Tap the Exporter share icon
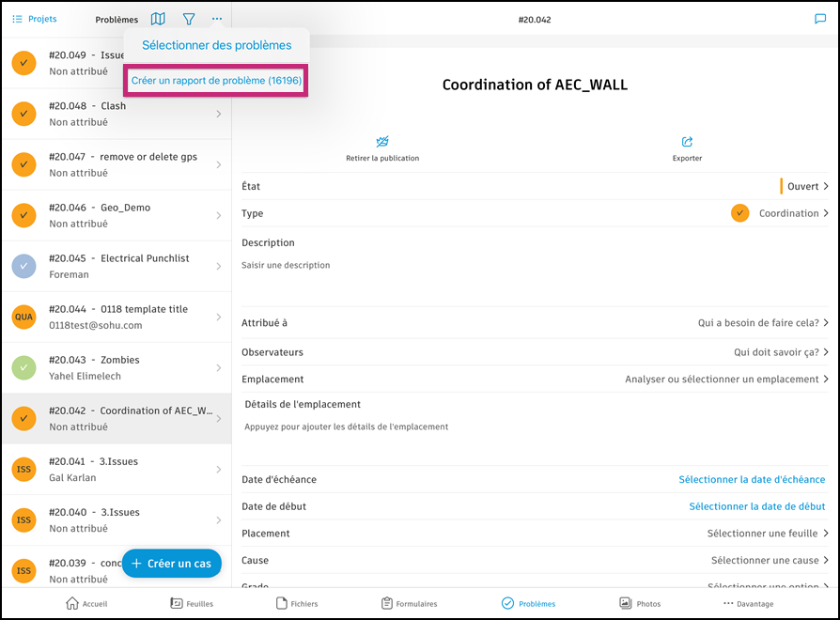 click(687, 141)
